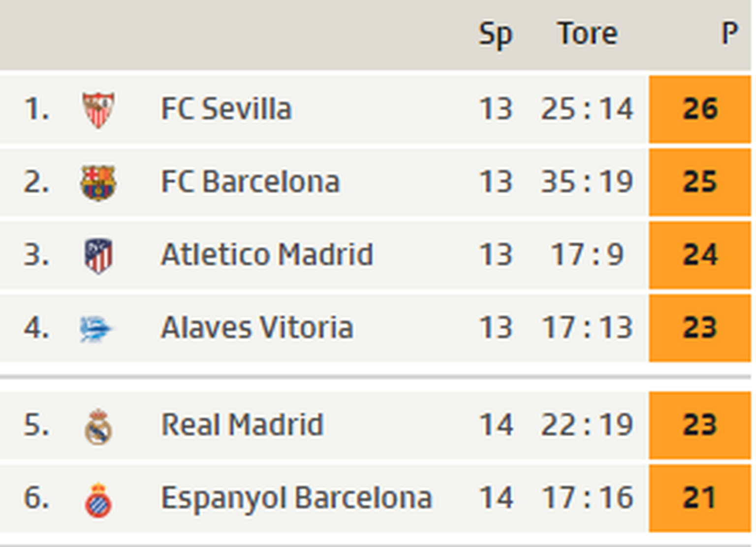
Task: Click FC Sevilla's orange 26 points cell
Action: pyautogui.click(x=700, y=109)
